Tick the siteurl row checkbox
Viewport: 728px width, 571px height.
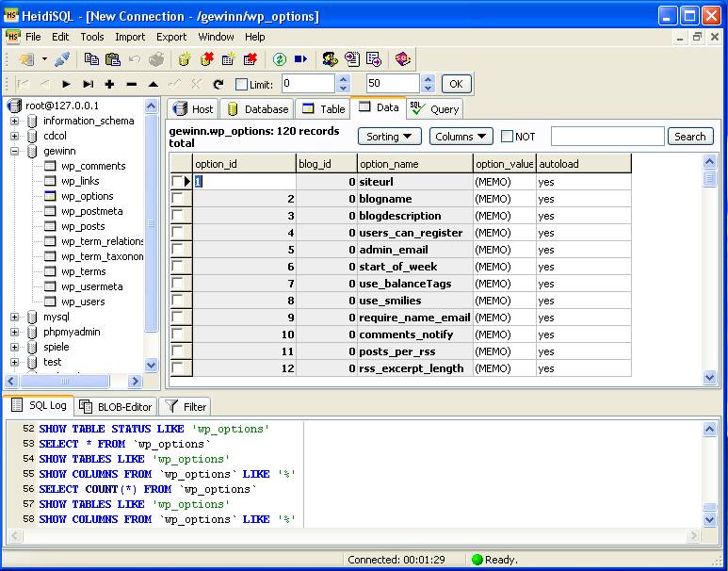(177, 182)
